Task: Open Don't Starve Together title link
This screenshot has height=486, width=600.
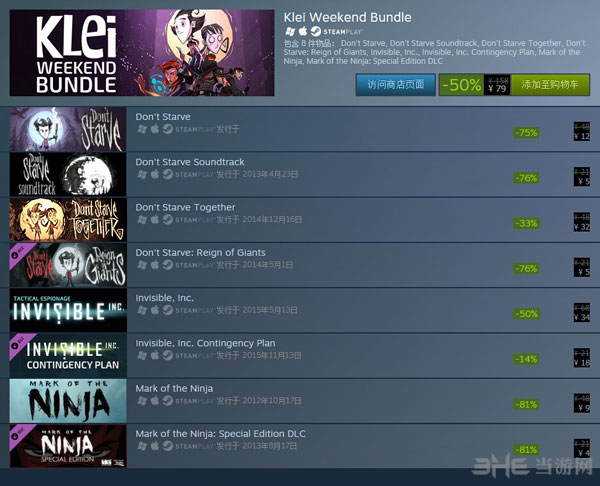Action: [185, 207]
